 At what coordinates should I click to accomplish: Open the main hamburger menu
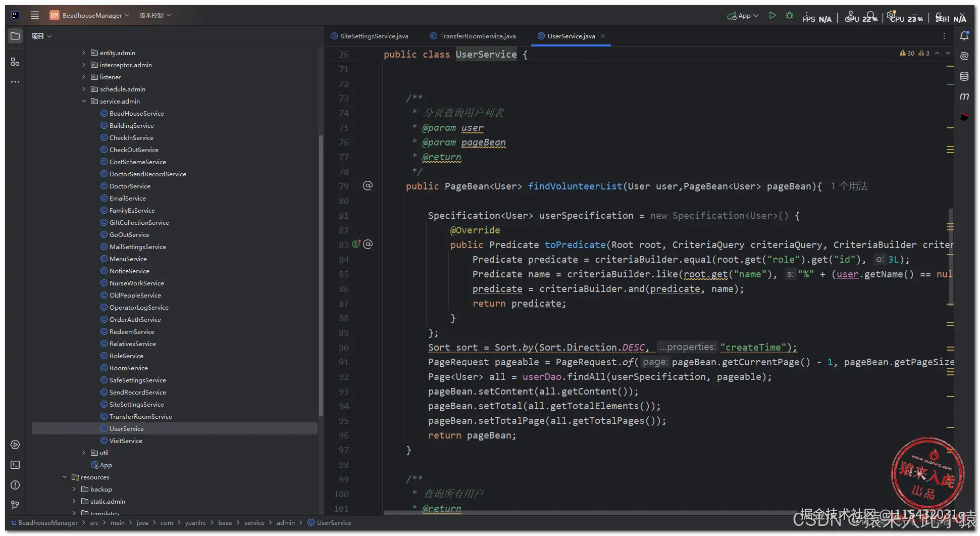pyautogui.click(x=35, y=15)
